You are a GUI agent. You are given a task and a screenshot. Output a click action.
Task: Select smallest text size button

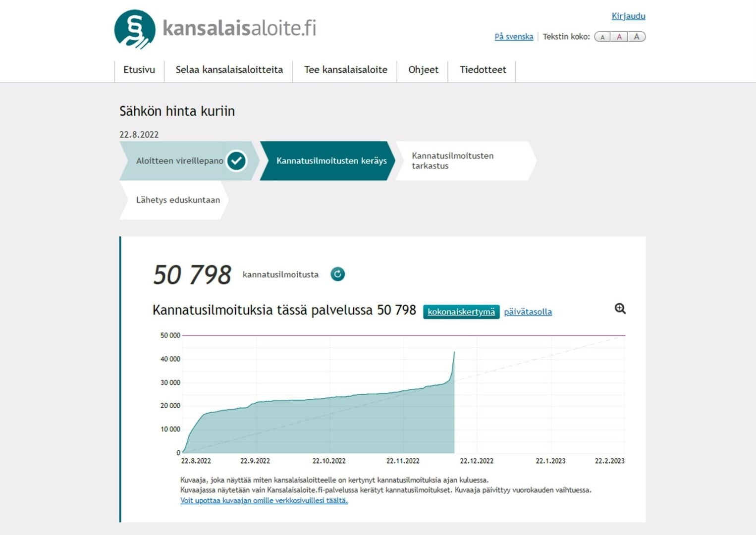(x=602, y=37)
